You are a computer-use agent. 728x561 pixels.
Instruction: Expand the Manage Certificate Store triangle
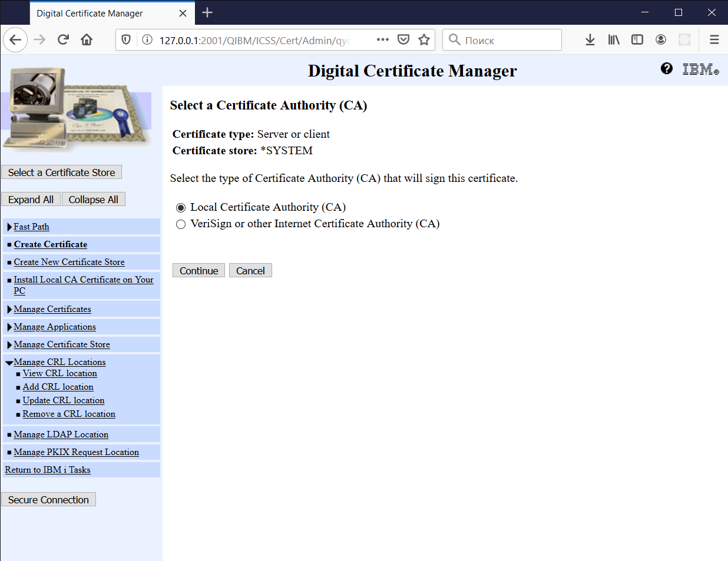(9, 345)
